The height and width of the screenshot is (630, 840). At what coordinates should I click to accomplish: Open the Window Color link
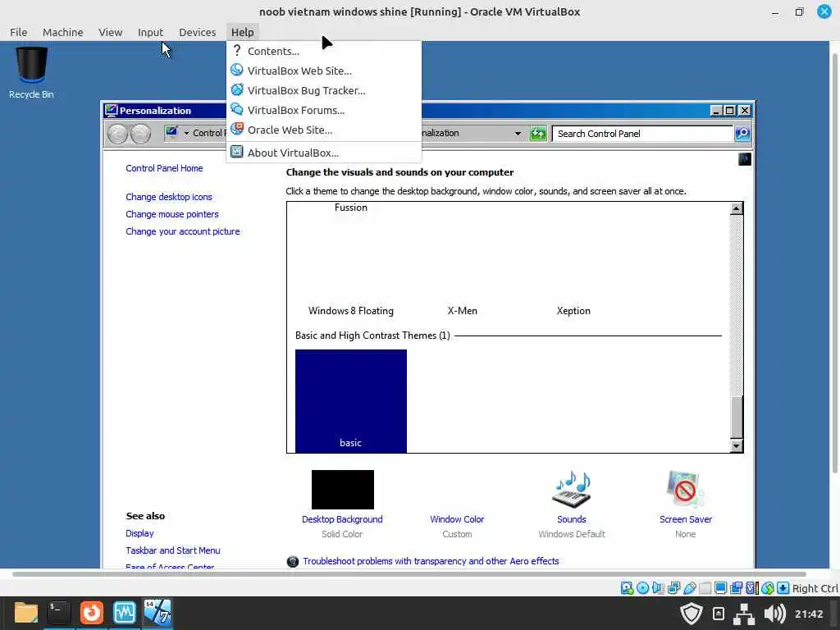pyautogui.click(x=457, y=519)
